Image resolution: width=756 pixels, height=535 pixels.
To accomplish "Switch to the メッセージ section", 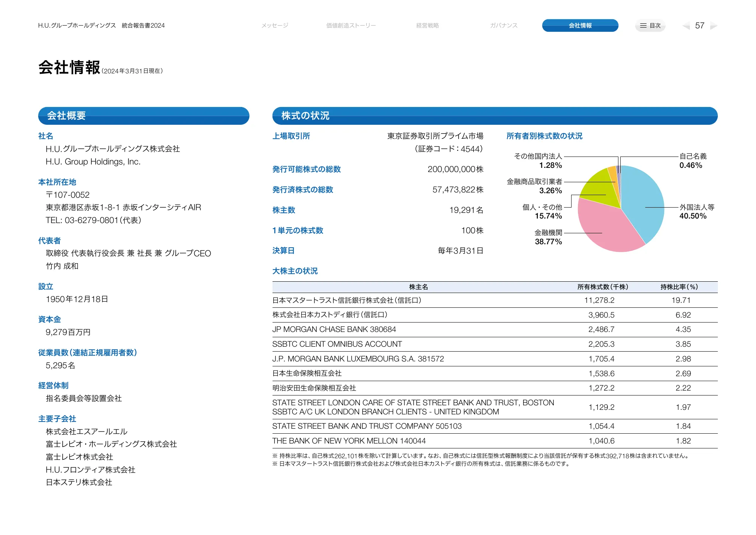I will (275, 25).
